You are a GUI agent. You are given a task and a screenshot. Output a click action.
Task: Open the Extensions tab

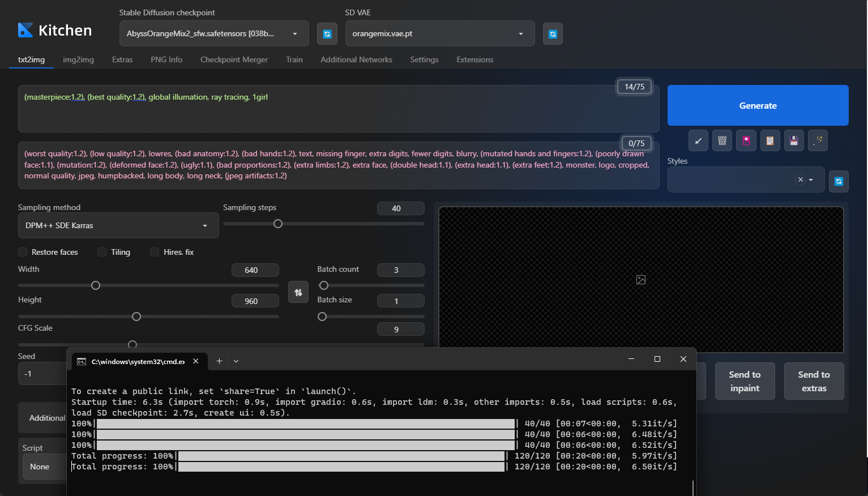(x=475, y=59)
